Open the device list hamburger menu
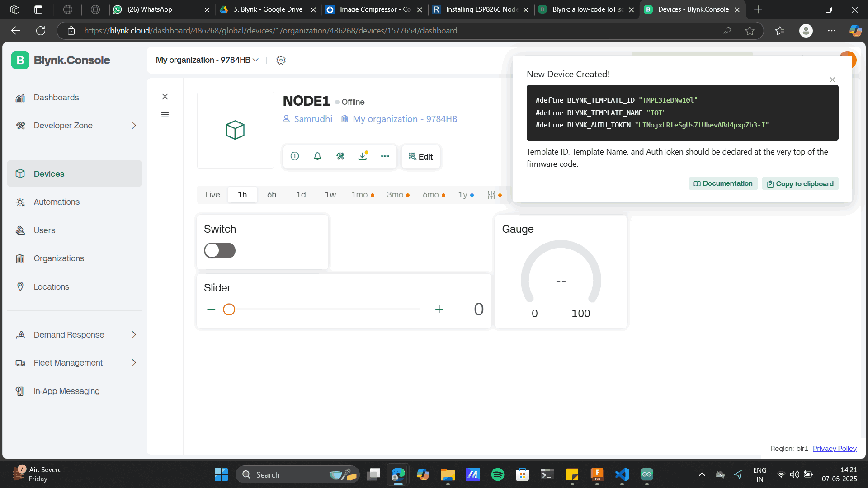Viewport: 868px width, 488px height. 165,115
